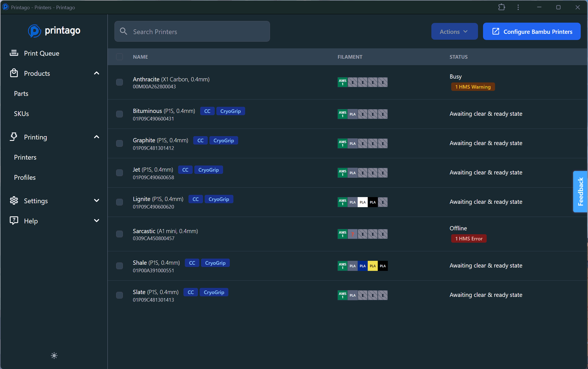
Task: Open the Actions dropdown
Action: [454, 31]
